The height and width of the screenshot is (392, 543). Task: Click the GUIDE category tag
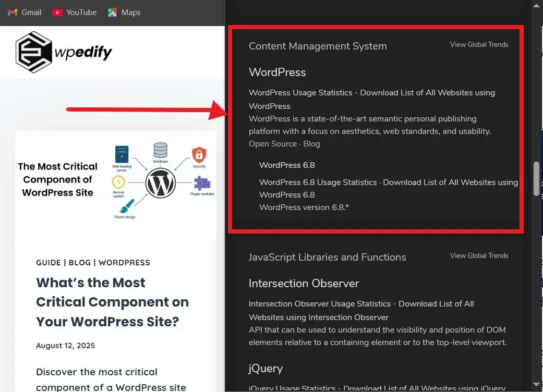49,263
